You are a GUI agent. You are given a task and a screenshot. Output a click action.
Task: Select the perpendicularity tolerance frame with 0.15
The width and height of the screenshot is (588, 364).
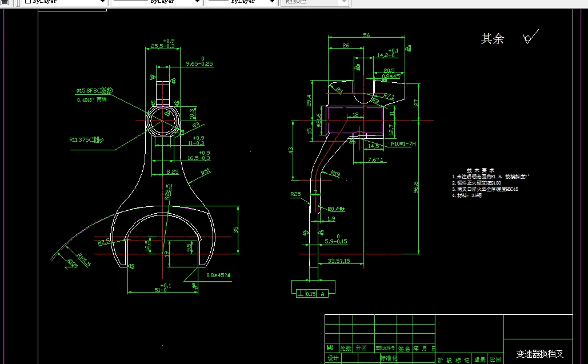coord(313,294)
